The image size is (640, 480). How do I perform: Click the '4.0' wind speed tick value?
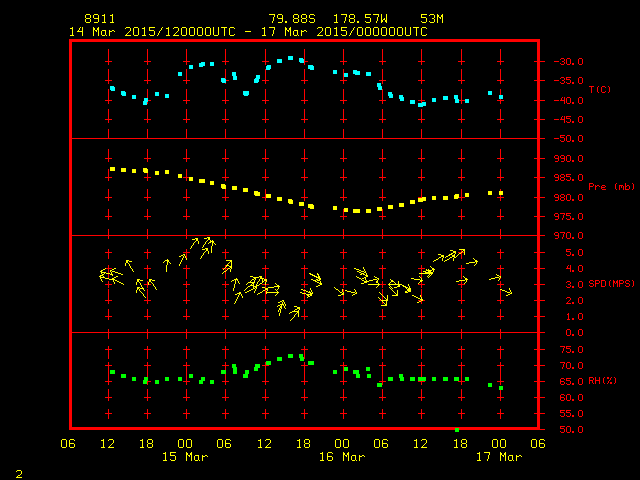click(x=574, y=269)
